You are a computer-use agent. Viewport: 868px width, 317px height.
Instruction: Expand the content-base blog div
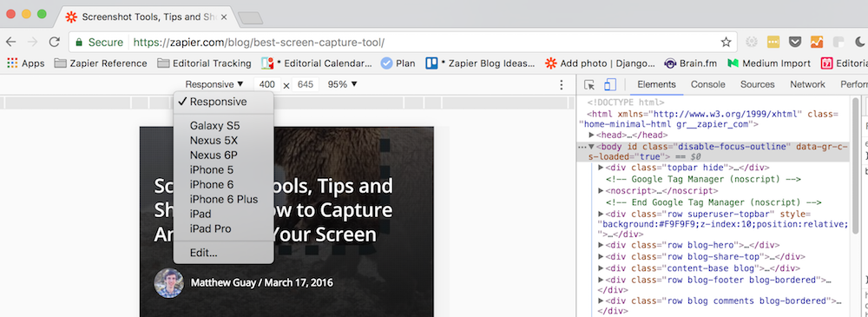(602, 268)
